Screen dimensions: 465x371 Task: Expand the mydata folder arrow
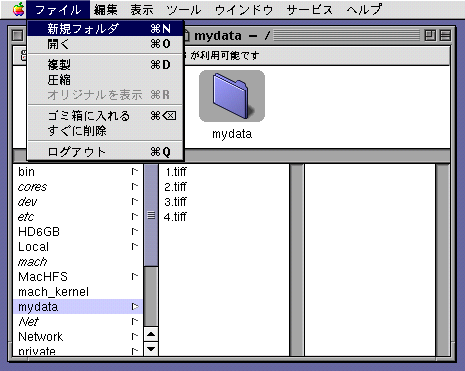pos(135,306)
